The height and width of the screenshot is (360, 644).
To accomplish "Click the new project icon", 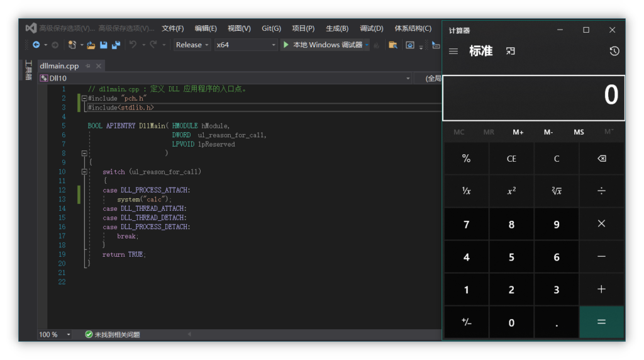I will click(x=72, y=45).
